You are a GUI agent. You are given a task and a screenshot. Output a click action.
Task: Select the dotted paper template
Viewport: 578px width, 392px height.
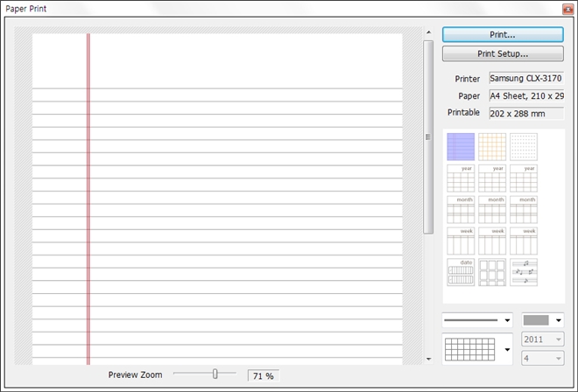pyautogui.click(x=524, y=146)
